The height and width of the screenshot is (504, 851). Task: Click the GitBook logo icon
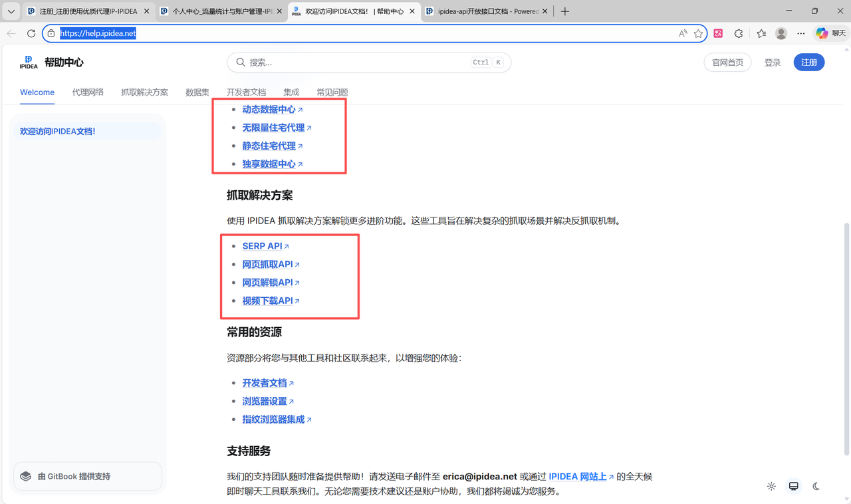pyautogui.click(x=26, y=476)
